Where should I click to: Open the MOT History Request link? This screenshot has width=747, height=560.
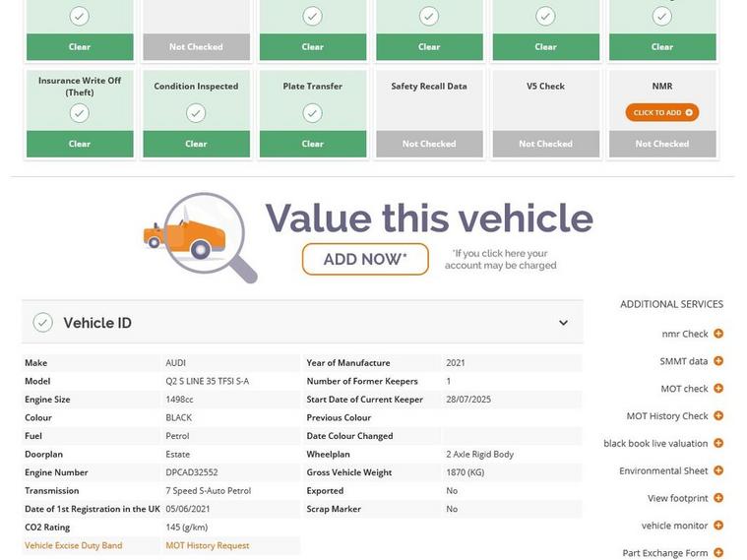point(208,545)
